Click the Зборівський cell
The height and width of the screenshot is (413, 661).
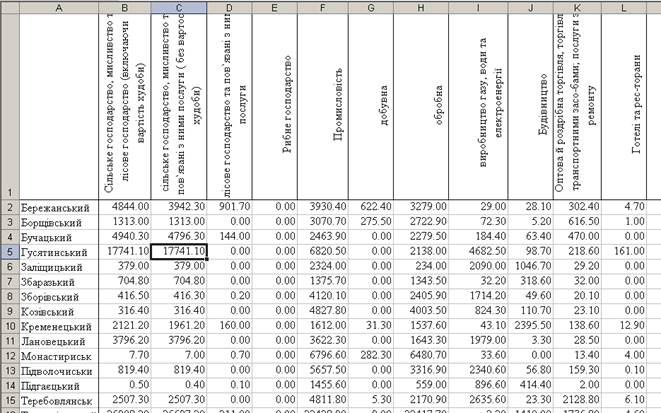(59, 296)
